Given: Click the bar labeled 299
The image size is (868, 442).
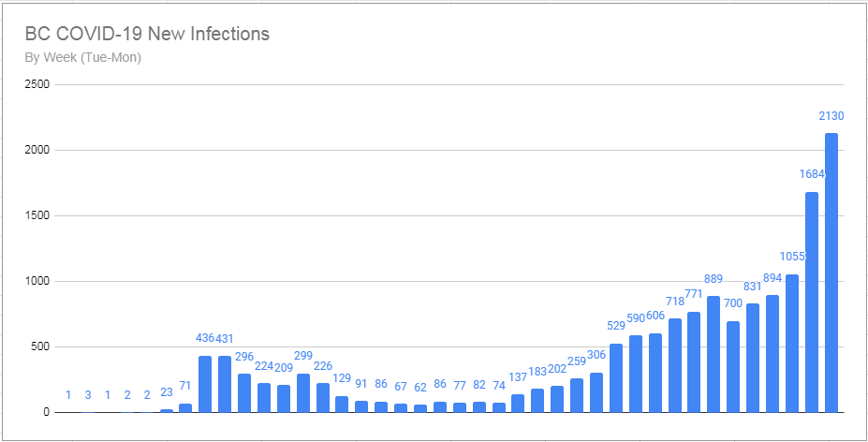Looking at the screenshot, I should [x=302, y=392].
